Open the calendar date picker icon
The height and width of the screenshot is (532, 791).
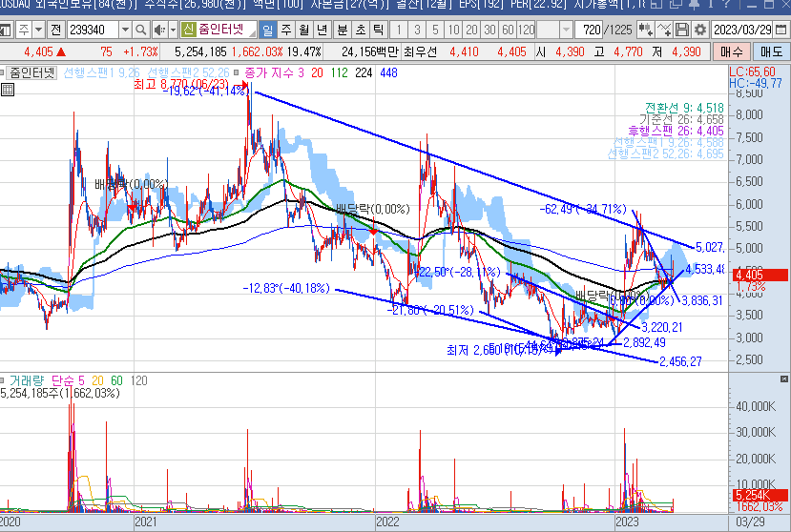[781, 30]
